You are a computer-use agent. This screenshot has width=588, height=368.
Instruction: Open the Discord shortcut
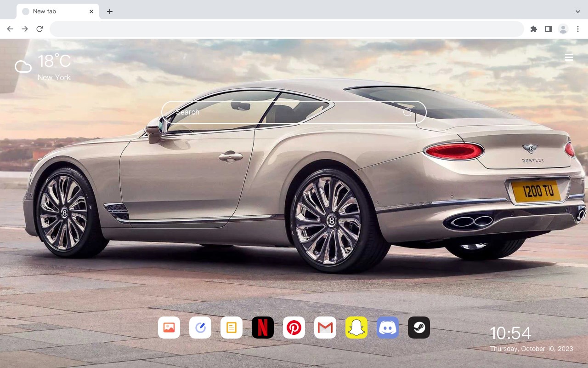pyautogui.click(x=388, y=328)
